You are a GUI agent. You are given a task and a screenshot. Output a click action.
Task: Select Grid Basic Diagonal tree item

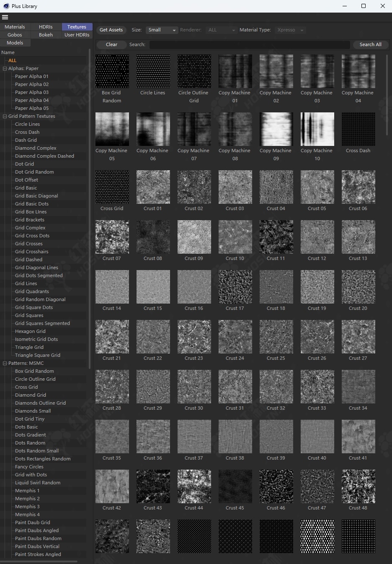click(x=36, y=196)
